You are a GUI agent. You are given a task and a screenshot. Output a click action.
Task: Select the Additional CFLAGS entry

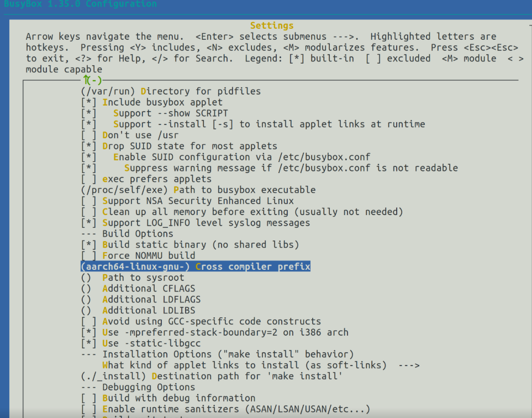[x=138, y=288]
